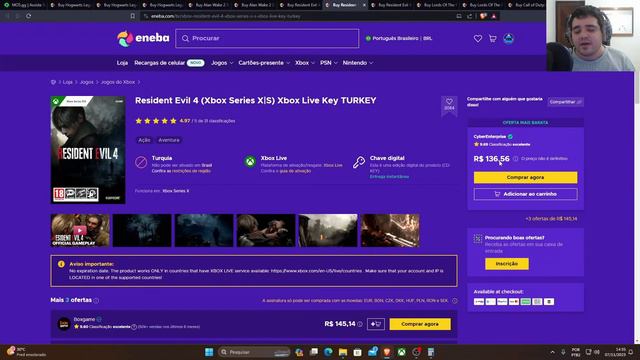Open Português Brasileiro | BRL language selector

pyautogui.click(x=399, y=38)
